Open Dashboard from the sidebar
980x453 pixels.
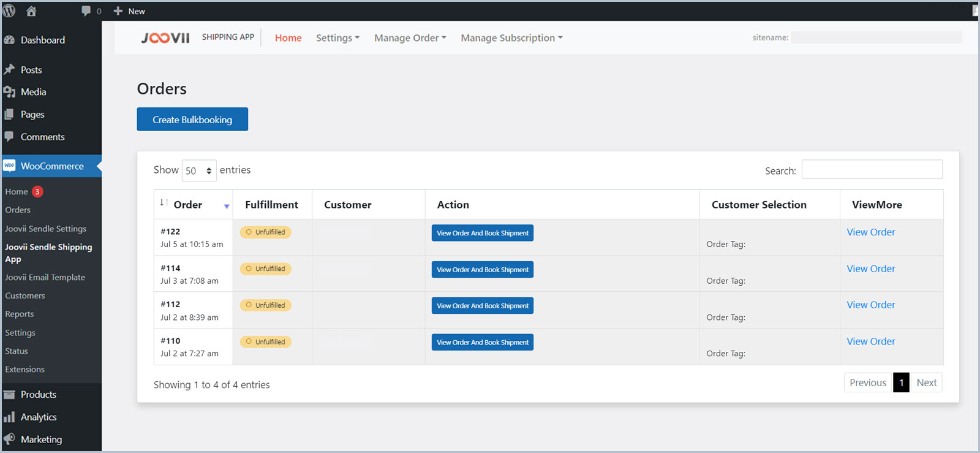pyautogui.click(x=42, y=40)
